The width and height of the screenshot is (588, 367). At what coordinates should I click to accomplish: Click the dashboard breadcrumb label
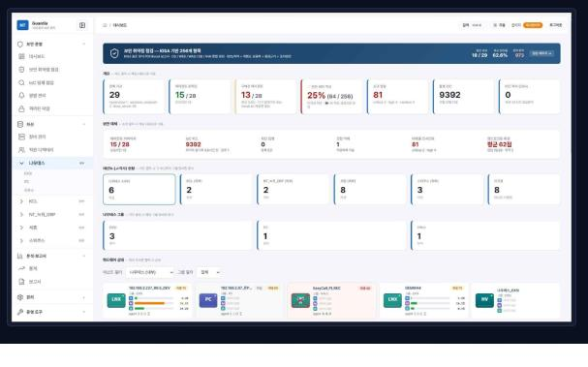click(x=119, y=25)
